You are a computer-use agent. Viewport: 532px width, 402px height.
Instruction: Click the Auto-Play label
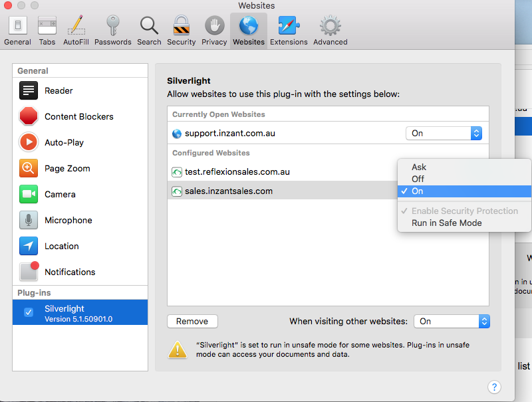point(64,142)
